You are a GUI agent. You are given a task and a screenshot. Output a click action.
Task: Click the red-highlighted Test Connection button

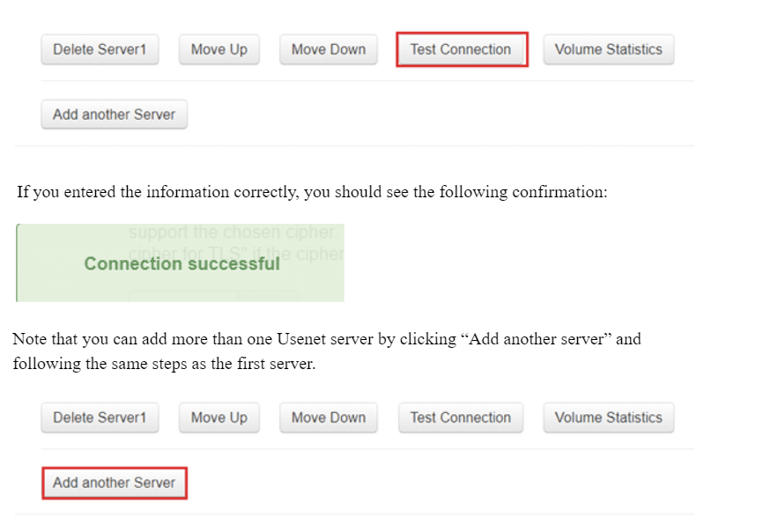point(462,49)
